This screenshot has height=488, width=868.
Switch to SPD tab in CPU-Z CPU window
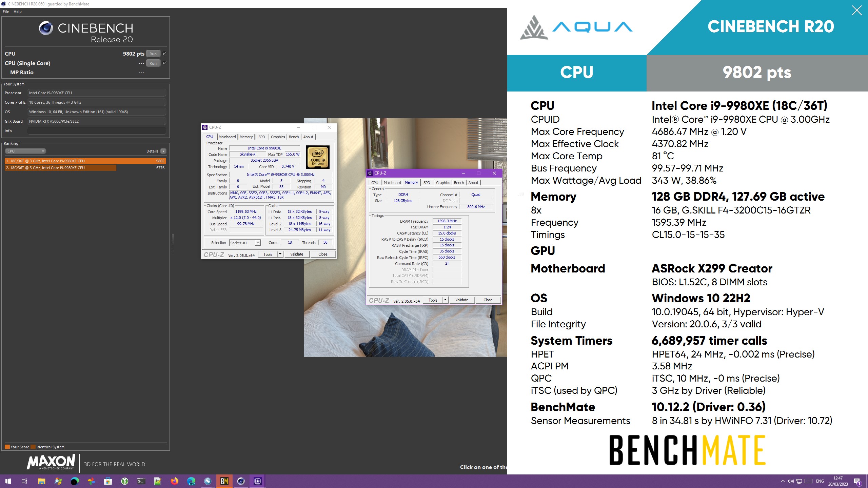pyautogui.click(x=262, y=137)
